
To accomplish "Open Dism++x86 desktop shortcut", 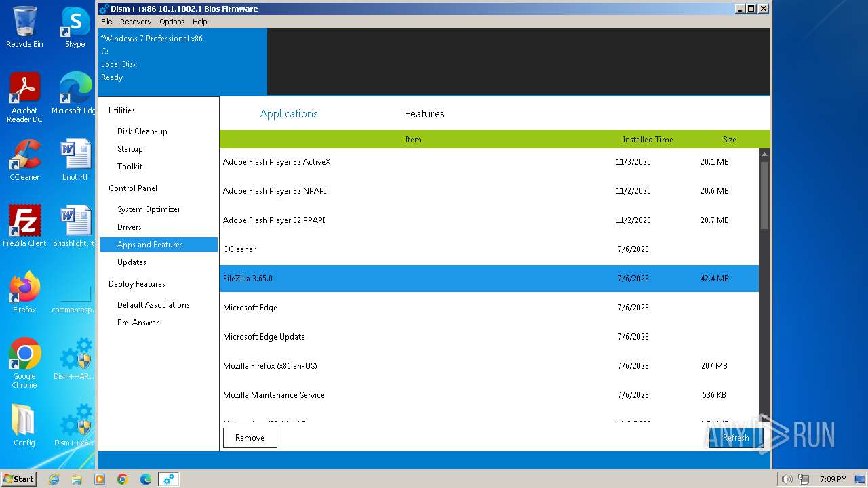I will [x=75, y=425].
